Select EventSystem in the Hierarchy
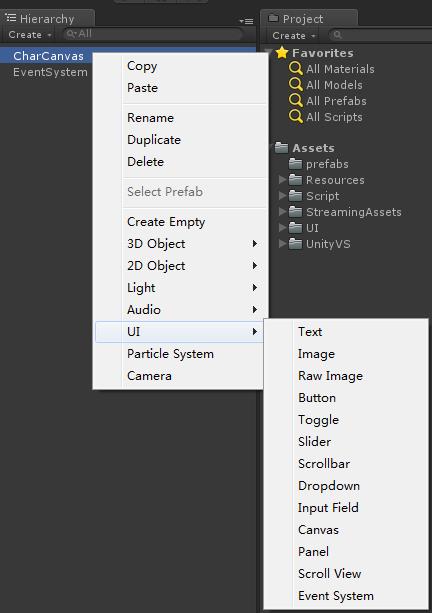This screenshot has height=613, width=432. click(50, 72)
